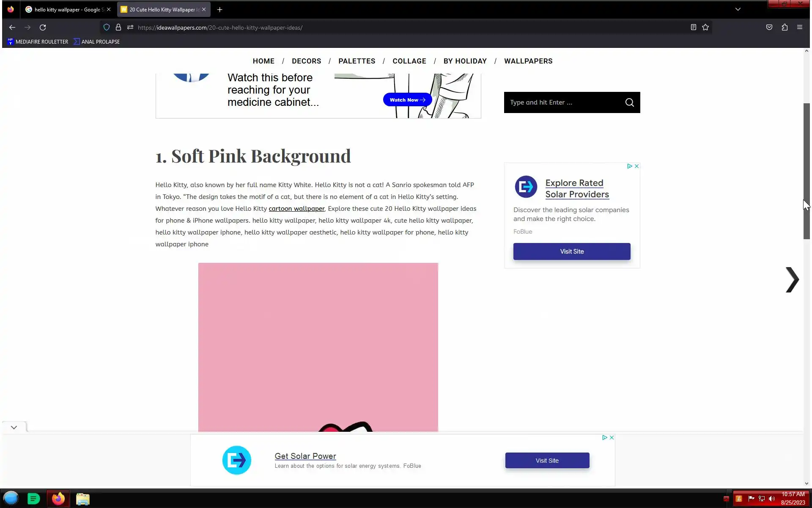Viewport: 812px width, 508px height.
Task: Click the browser reload icon
Action: coord(43,28)
